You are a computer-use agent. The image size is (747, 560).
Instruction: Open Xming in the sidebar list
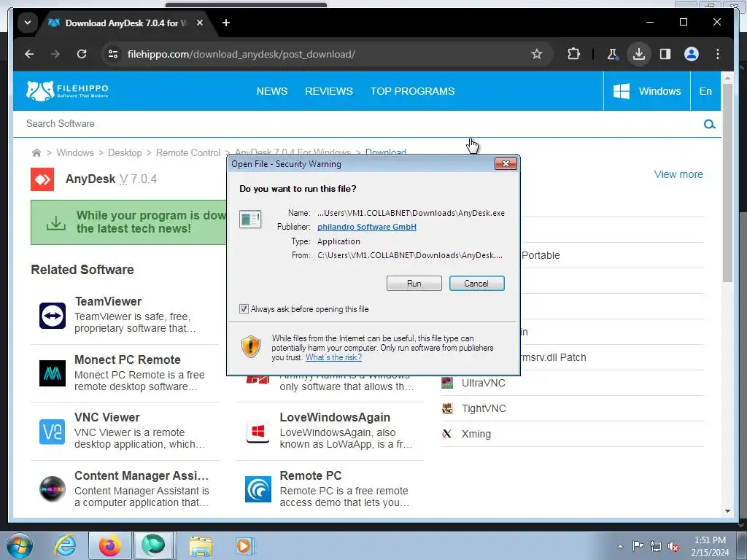click(476, 434)
